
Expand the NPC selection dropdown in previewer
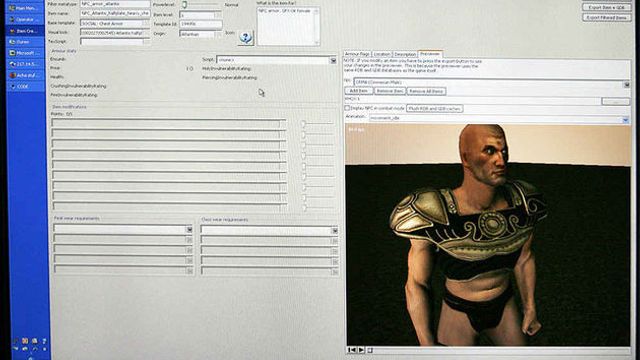point(627,84)
